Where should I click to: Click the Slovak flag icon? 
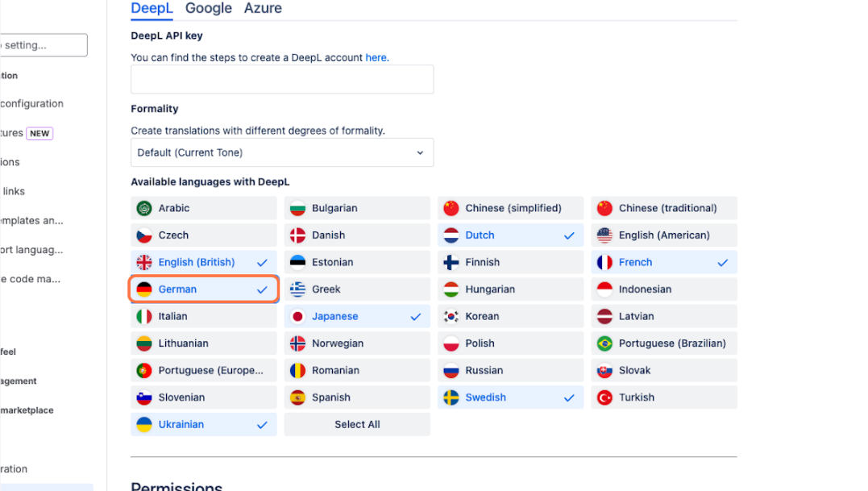point(604,370)
